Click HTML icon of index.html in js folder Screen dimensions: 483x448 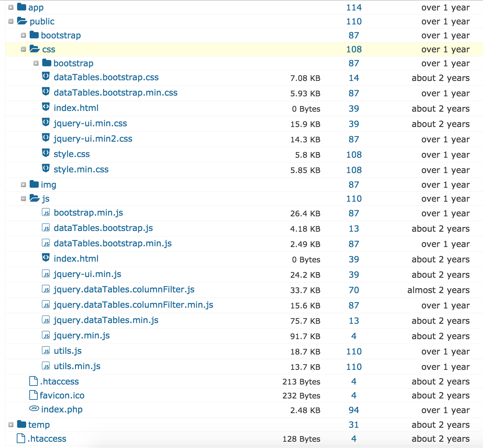coord(46,257)
